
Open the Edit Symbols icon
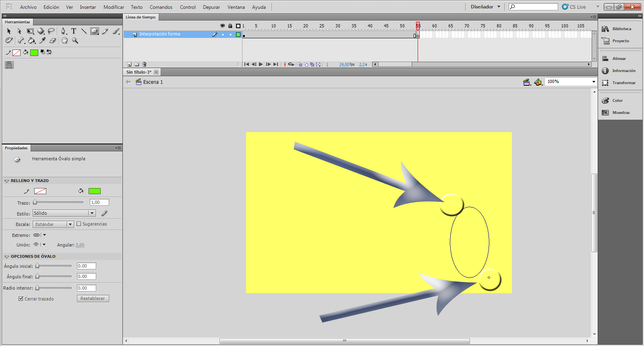coord(538,82)
